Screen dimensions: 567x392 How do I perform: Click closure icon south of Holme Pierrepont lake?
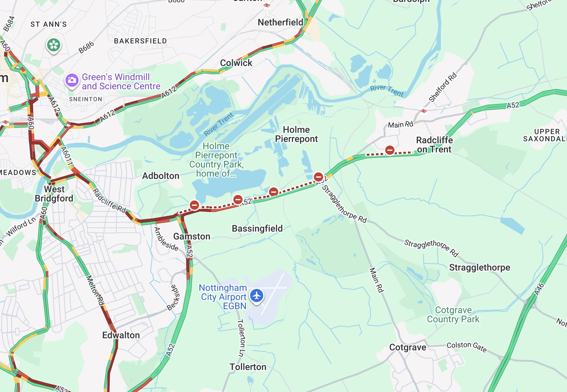point(274,192)
